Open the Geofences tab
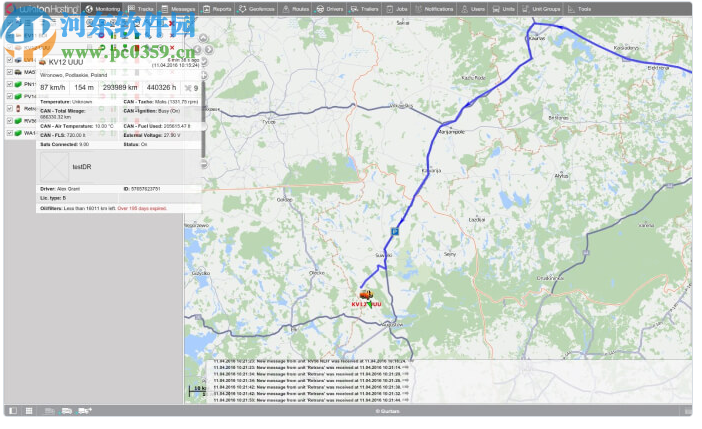 pyautogui.click(x=257, y=9)
